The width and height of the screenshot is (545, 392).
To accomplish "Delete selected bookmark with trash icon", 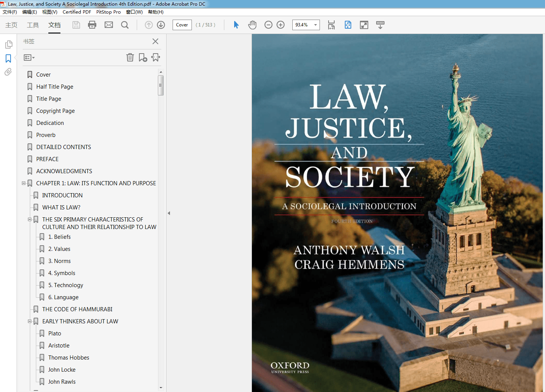I will tap(130, 57).
